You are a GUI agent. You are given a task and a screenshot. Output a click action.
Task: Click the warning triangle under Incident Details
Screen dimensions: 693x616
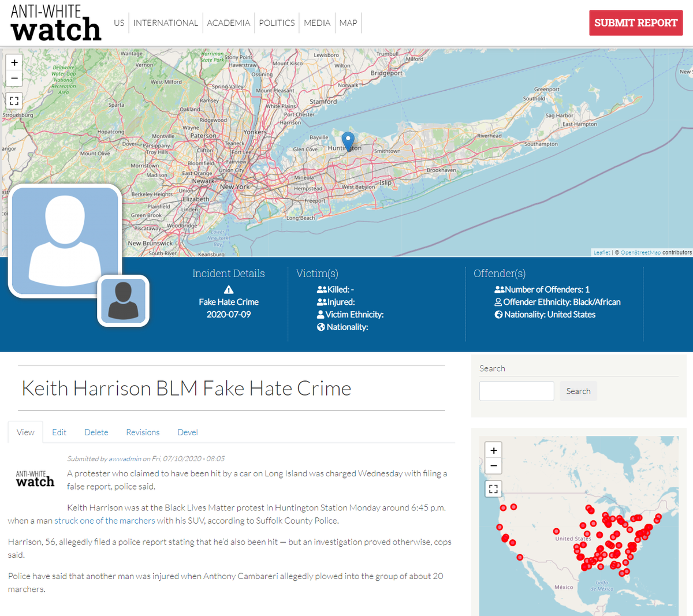tap(229, 290)
